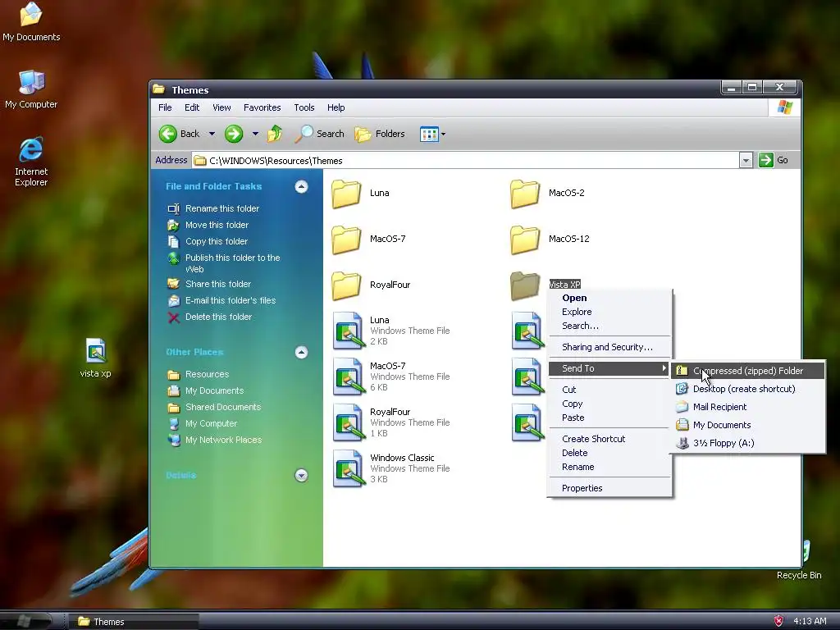
Task: Choose Desktop (create shortcut) in Send To
Action: click(x=747, y=389)
